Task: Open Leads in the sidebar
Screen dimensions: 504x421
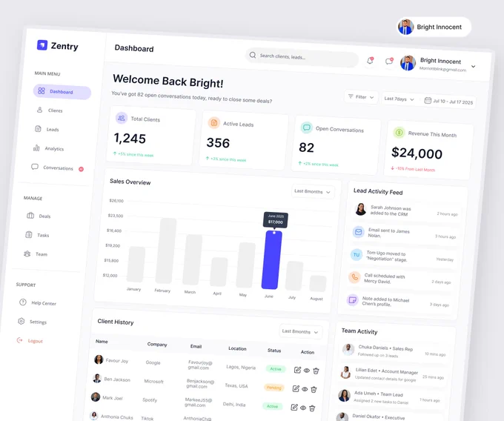Action: (x=47, y=129)
